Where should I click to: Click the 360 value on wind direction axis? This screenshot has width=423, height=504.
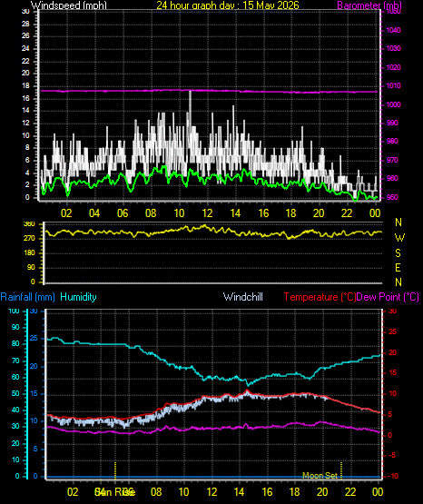[x=29, y=224]
